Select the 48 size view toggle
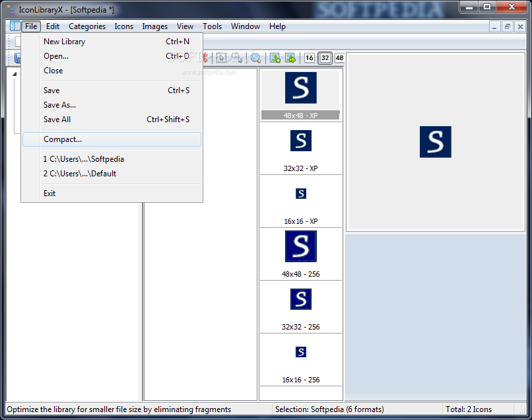Image resolution: width=532 pixels, height=420 pixels. point(339,58)
